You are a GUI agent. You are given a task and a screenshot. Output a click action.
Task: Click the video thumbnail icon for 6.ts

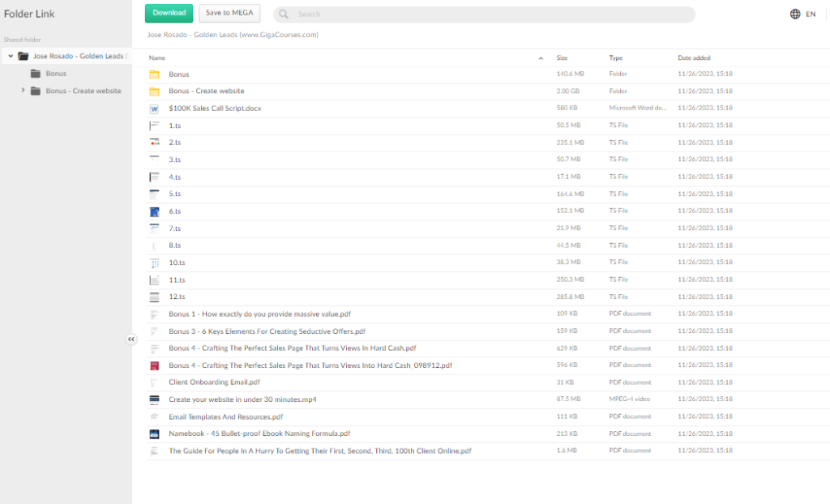click(x=154, y=211)
